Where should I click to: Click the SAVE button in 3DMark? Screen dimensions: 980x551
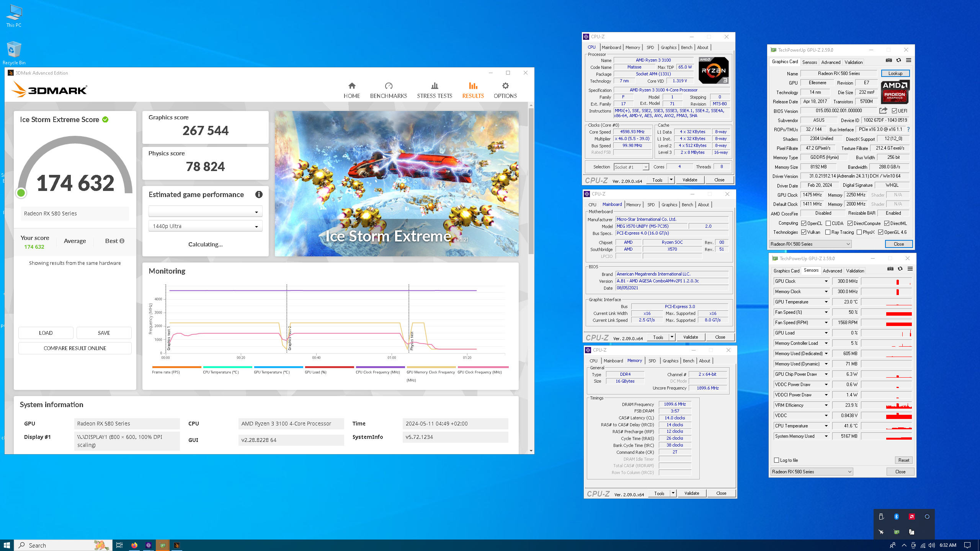pyautogui.click(x=104, y=333)
